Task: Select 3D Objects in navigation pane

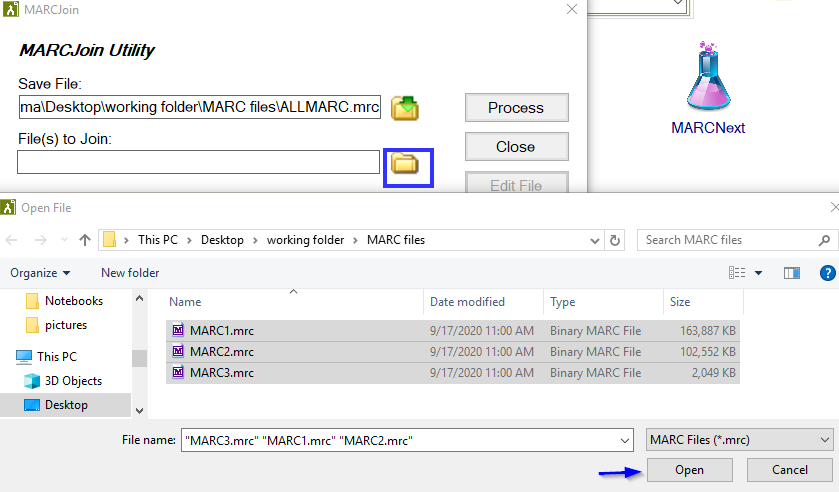Action: [73, 381]
